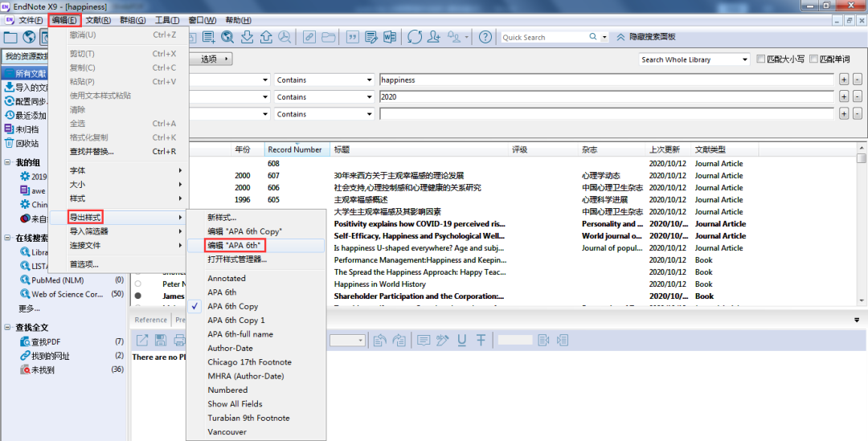Click the rotate clockwise PDF icon
This screenshot has height=441, width=868.
pyautogui.click(x=399, y=341)
